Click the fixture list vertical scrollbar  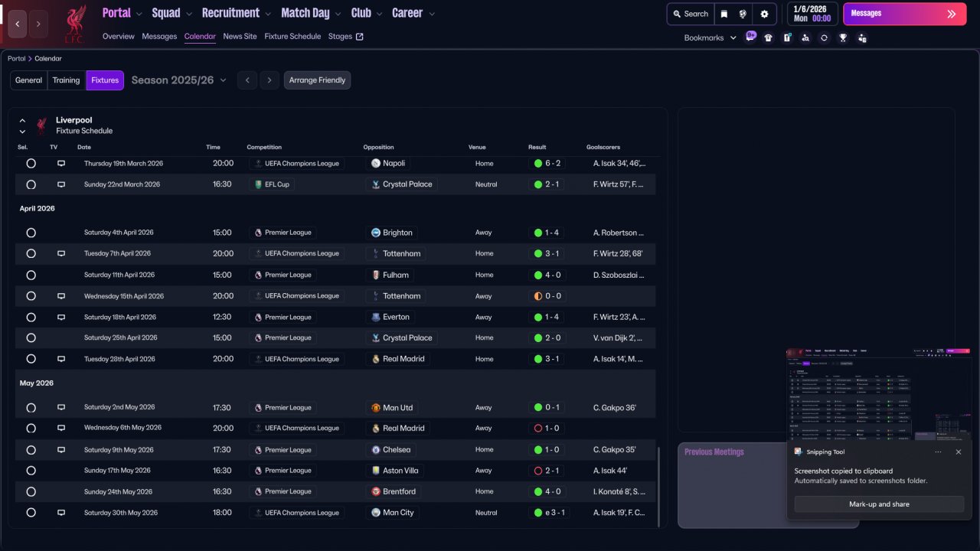tap(658, 487)
